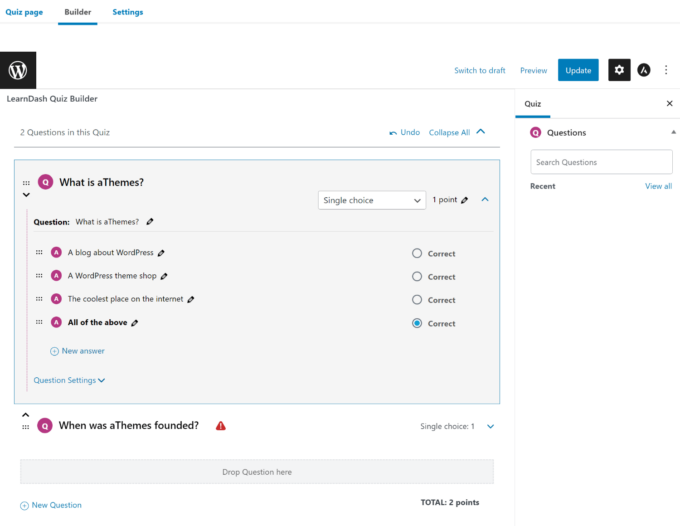This screenshot has height=526, width=680.
Task: Click the drag handle for What is aThemes?
Action: pyautogui.click(x=26, y=183)
